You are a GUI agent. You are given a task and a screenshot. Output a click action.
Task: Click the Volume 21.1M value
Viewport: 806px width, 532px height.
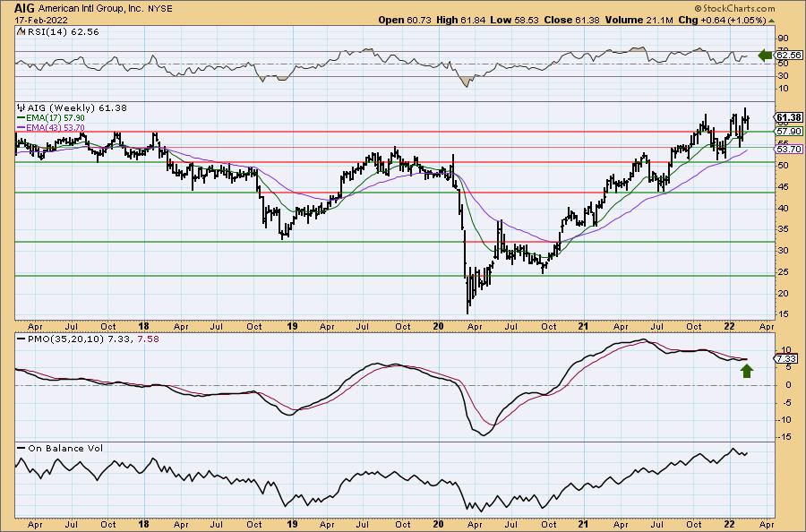click(x=639, y=20)
